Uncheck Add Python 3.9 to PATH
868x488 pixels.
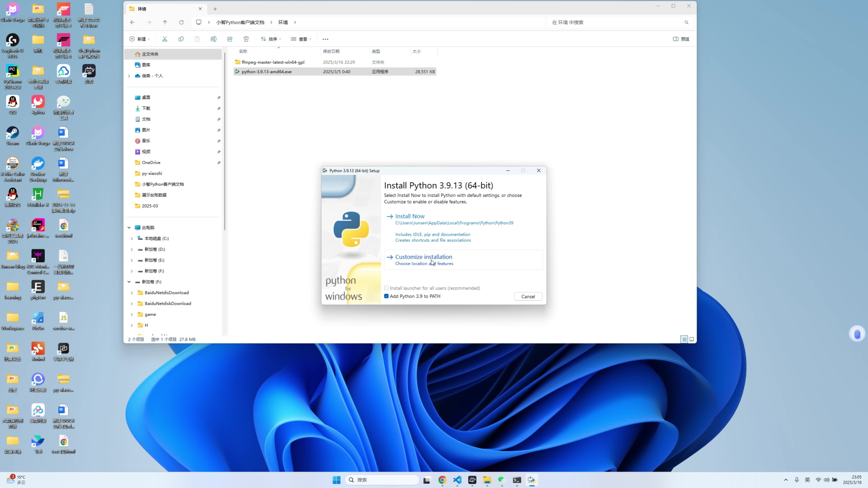pyautogui.click(x=387, y=296)
